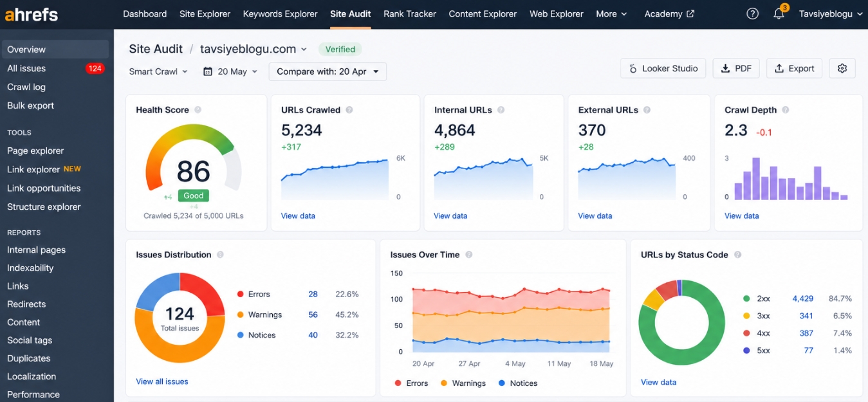This screenshot has width=868, height=402.
Task: Click Internal URLs info icon
Action: [501, 110]
